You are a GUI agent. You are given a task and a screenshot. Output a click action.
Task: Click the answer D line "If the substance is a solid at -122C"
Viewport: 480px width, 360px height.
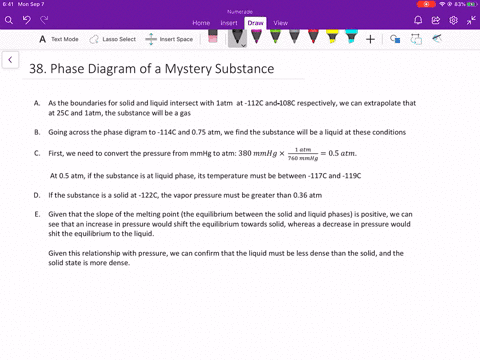(185, 195)
